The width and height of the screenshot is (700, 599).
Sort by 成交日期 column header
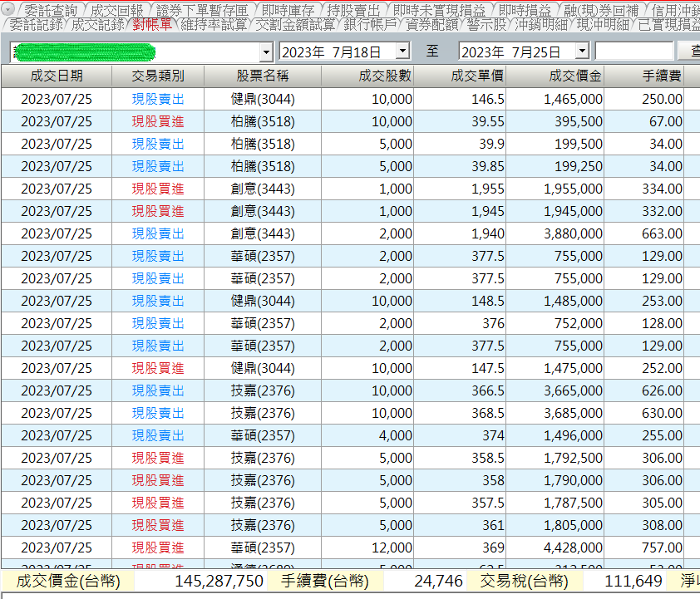tap(57, 76)
